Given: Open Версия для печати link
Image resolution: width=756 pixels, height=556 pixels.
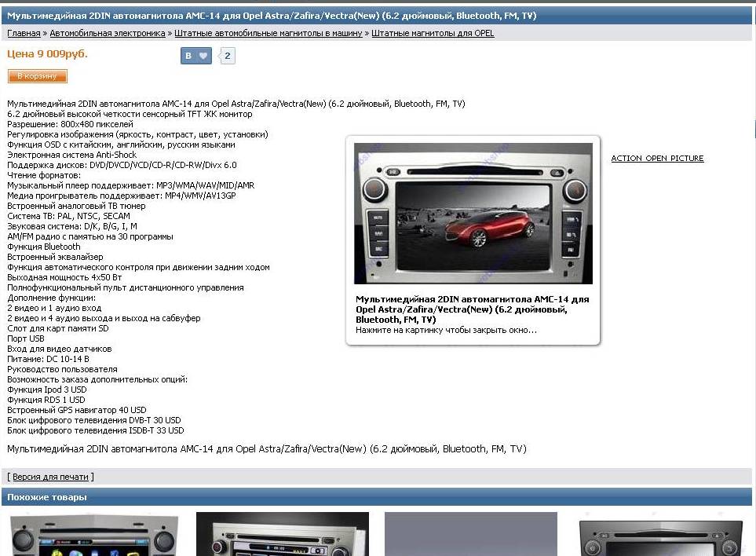Looking at the screenshot, I should (x=51, y=477).
